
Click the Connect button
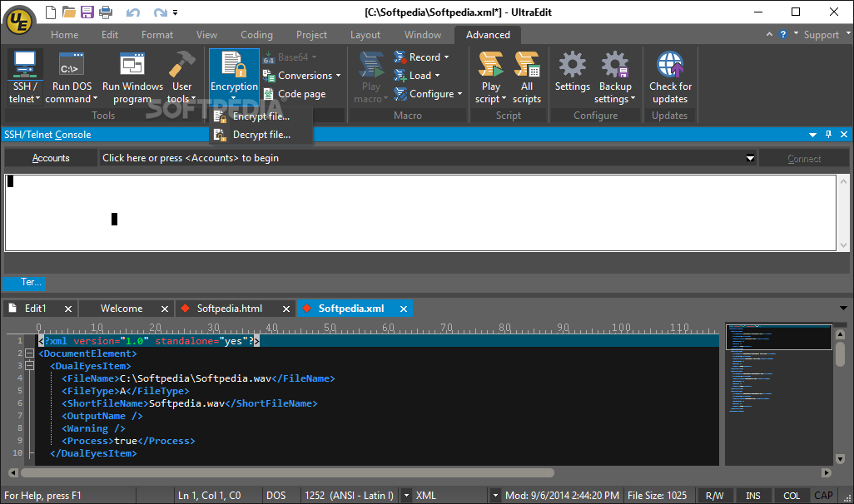(x=804, y=158)
